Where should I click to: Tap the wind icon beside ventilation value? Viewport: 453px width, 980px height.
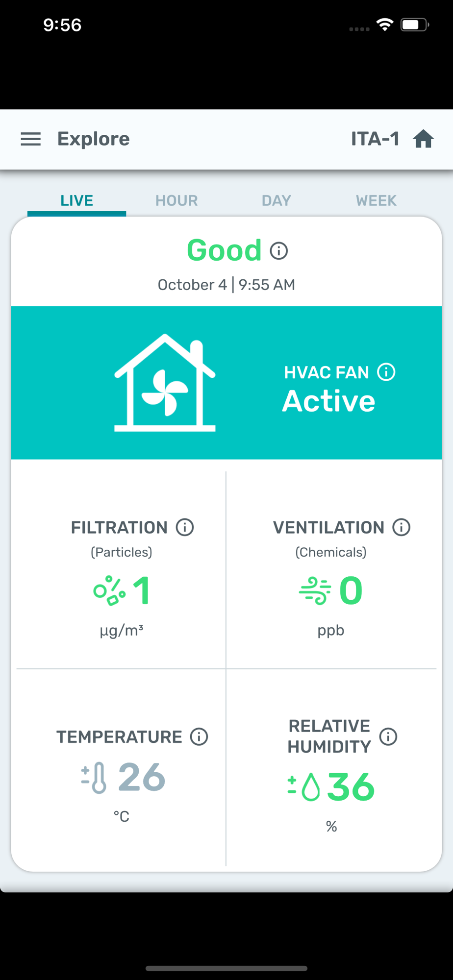click(315, 590)
